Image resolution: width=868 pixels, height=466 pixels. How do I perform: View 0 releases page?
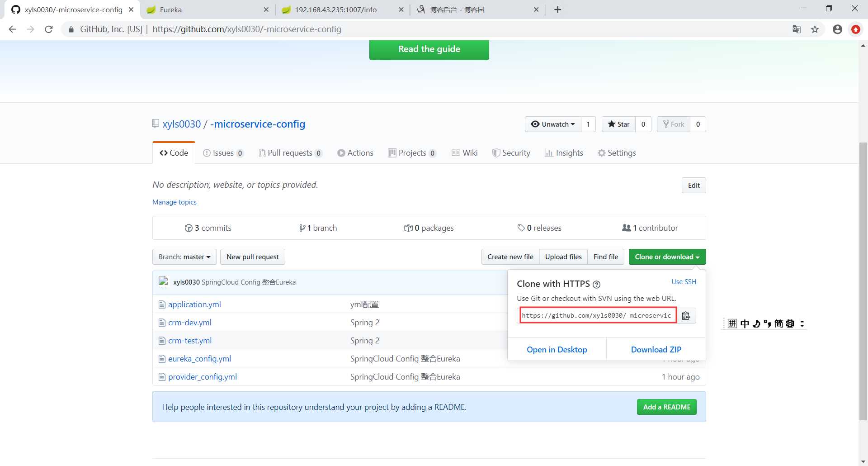tap(539, 228)
